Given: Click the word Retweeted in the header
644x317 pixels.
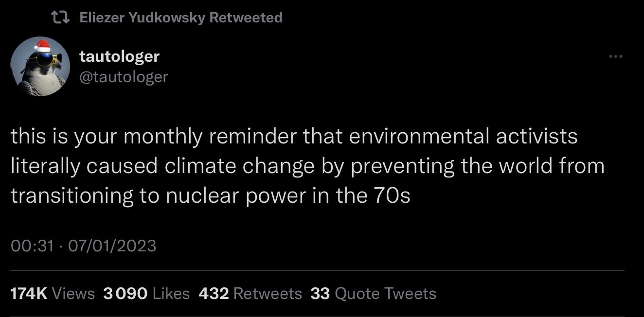Looking at the screenshot, I should click(x=246, y=18).
